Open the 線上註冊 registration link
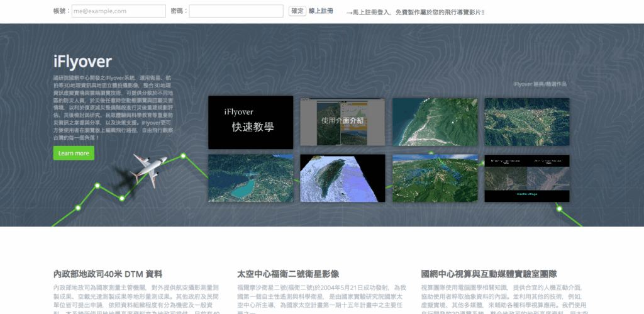 (321, 11)
